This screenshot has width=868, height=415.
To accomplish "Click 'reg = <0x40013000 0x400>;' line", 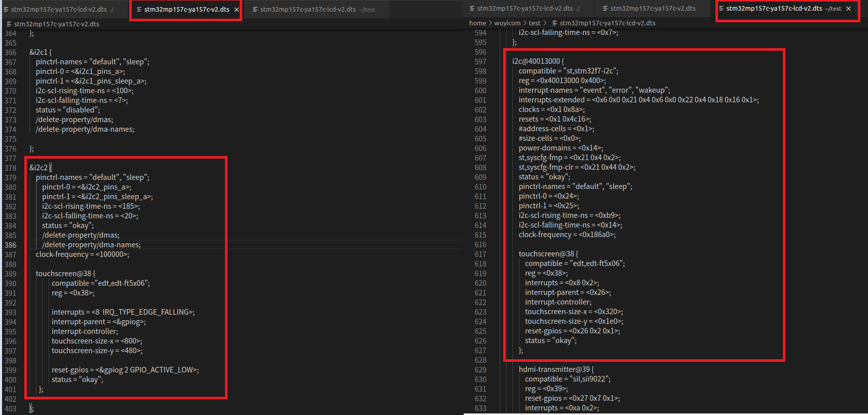I will pyautogui.click(x=562, y=81).
